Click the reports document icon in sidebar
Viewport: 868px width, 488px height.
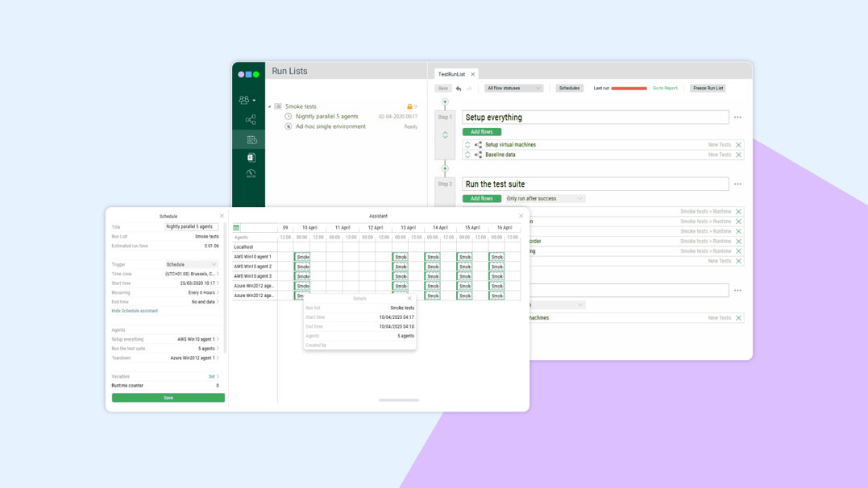251,156
